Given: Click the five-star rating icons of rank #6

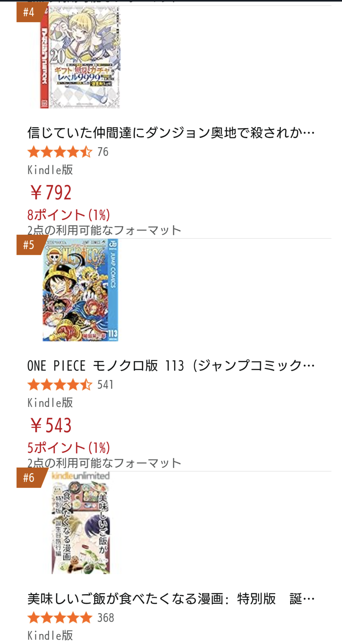Looking at the screenshot, I should point(60,618).
